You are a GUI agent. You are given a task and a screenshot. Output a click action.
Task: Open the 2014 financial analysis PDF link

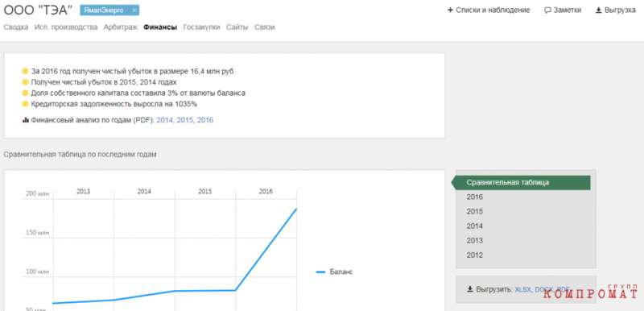pyautogui.click(x=165, y=120)
